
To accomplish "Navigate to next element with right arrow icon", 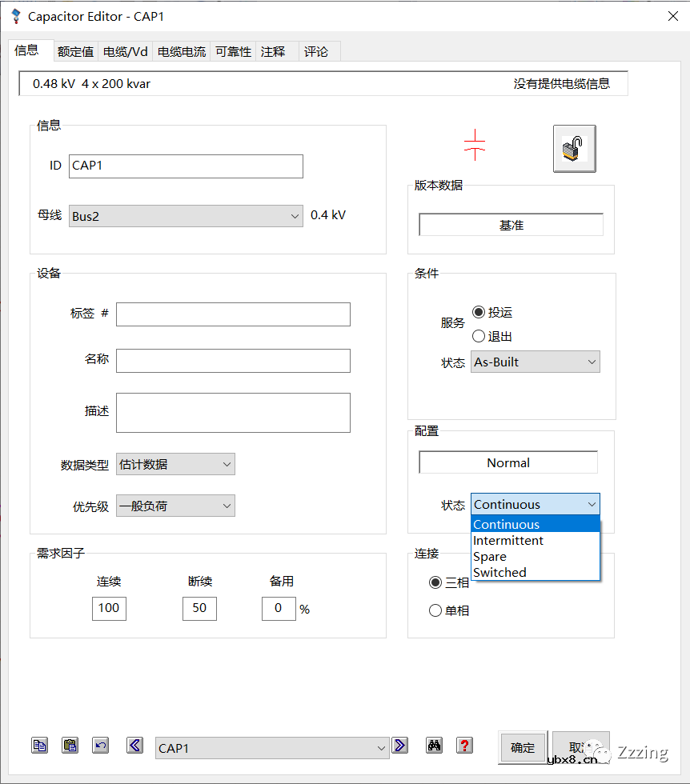I will click(x=399, y=745).
